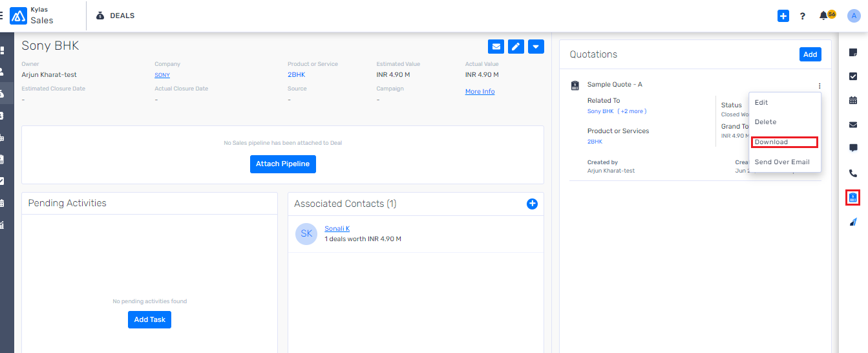
Task: Open the hamburger menu at top-left
Action: pos(2,16)
